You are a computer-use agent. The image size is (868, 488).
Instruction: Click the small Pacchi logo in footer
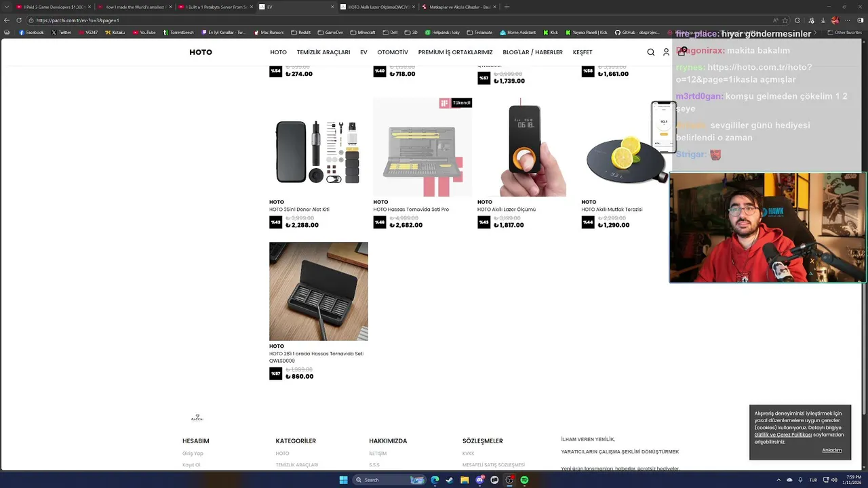point(197,418)
